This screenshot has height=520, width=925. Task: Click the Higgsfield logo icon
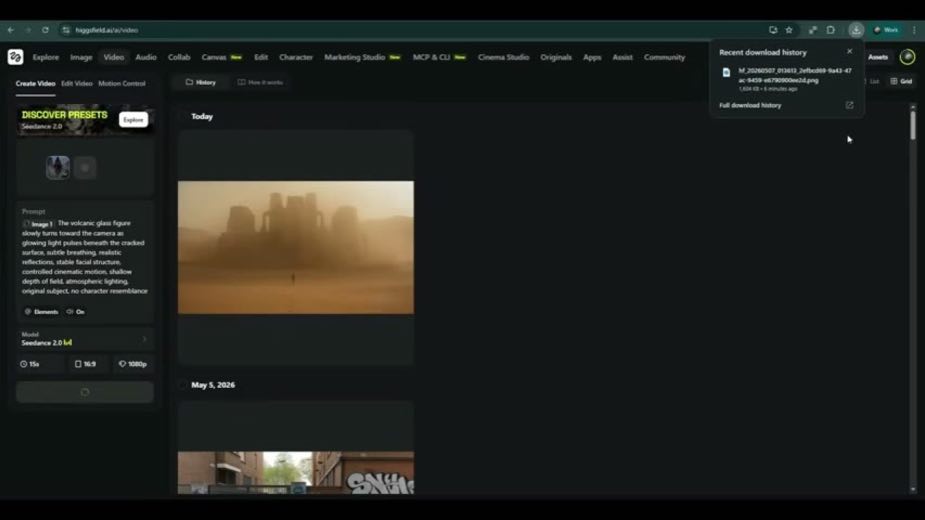pyautogui.click(x=15, y=57)
